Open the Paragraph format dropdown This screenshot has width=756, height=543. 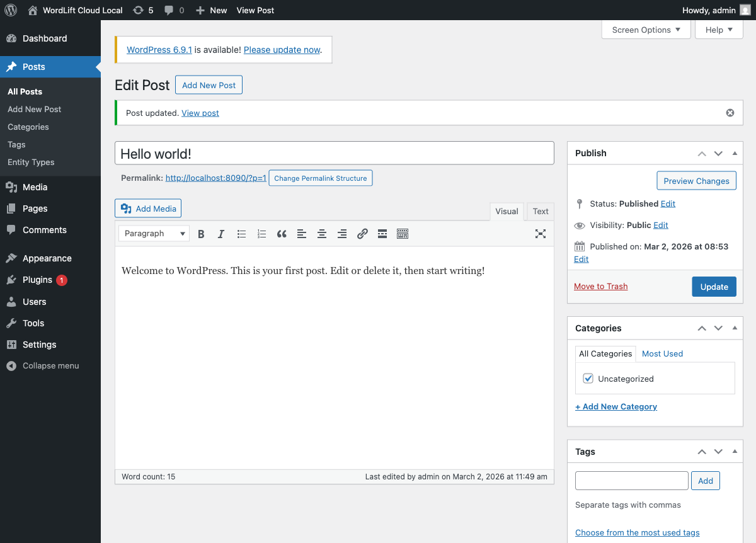pos(154,234)
